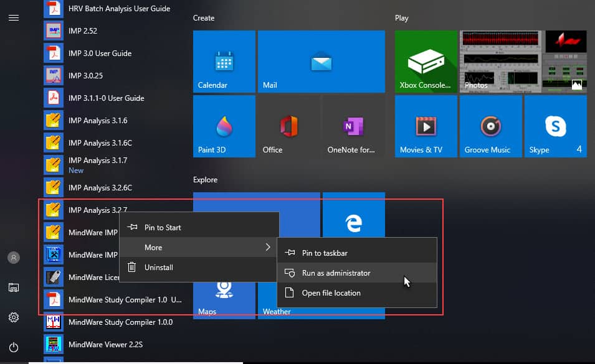Select Run as administrator

pos(357,273)
